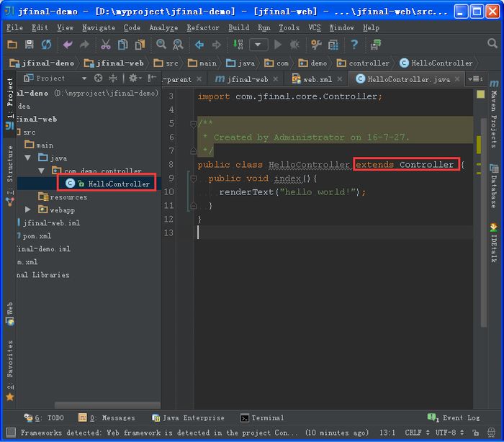Open the Refactor menu
Image resolution: width=504 pixels, height=442 pixels.
(202, 27)
